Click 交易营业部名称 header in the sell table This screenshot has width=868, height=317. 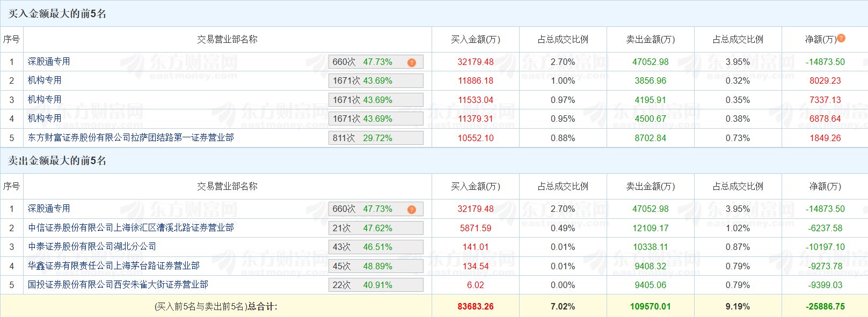227,187
